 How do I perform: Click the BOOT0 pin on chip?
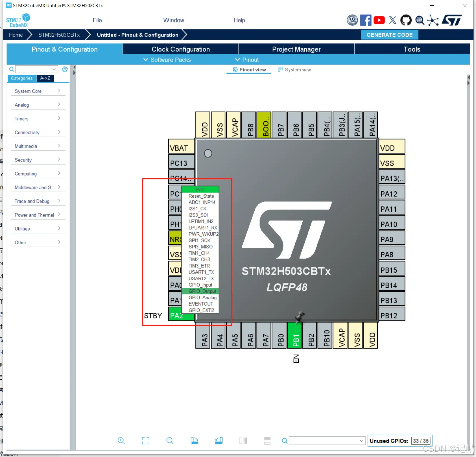(x=264, y=125)
